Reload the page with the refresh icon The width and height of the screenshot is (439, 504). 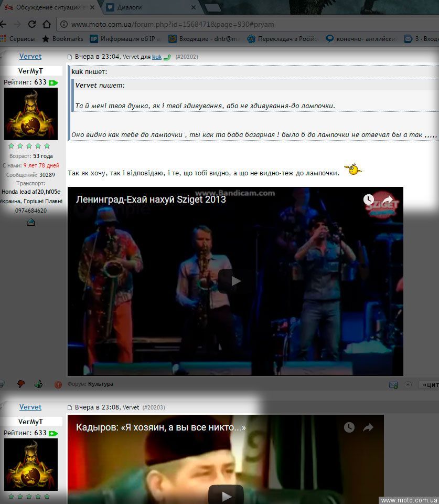[x=32, y=25]
